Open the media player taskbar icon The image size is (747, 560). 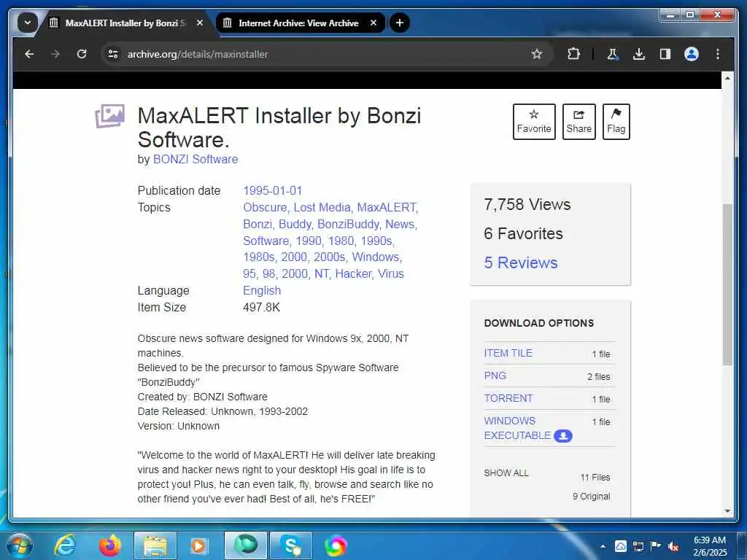[198, 545]
